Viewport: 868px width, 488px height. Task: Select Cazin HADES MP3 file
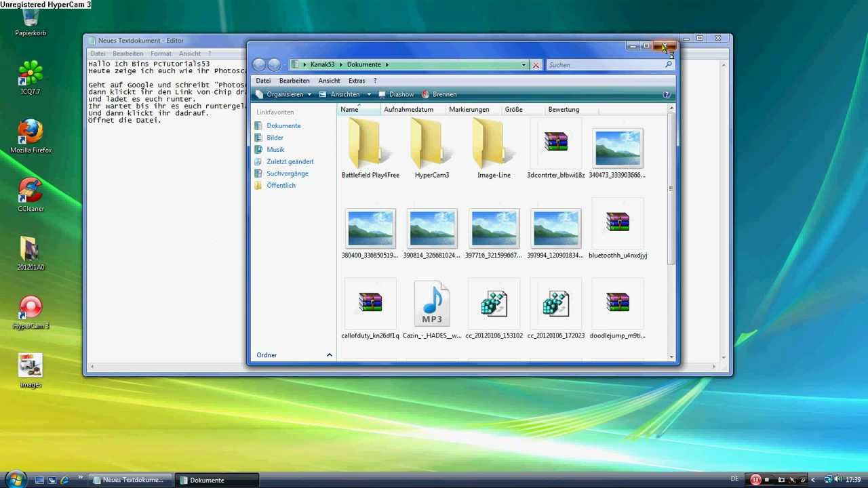(x=432, y=310)
